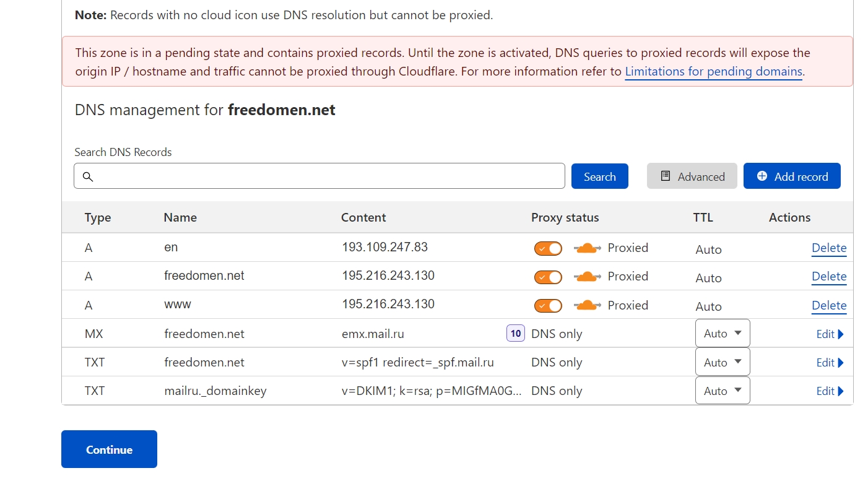Click the Add record button
The image size is (868, 481).
792,176
